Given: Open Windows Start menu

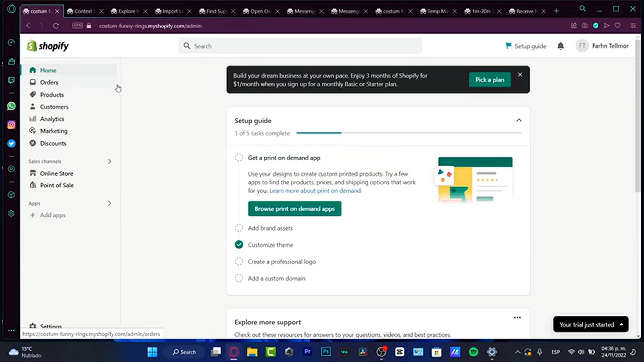Looking at the screenshot, I should [x=152, y=352].
